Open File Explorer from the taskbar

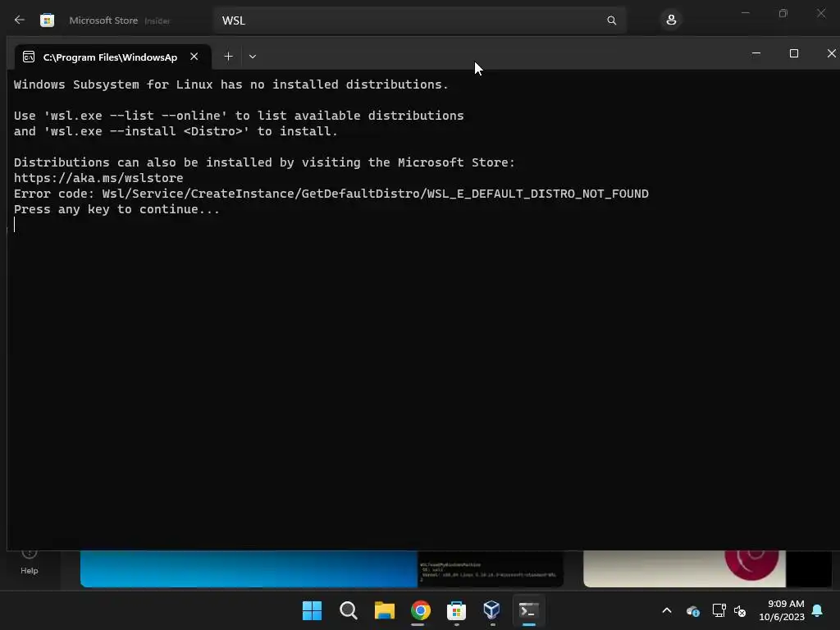click(x=385, y=610)
